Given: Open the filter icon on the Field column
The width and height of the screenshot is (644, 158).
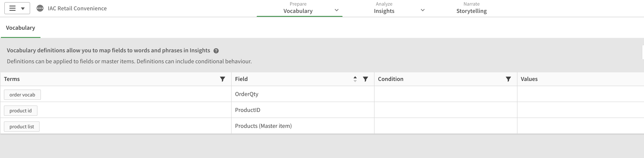Looking at the screenshot, I should tap(365, 79).
